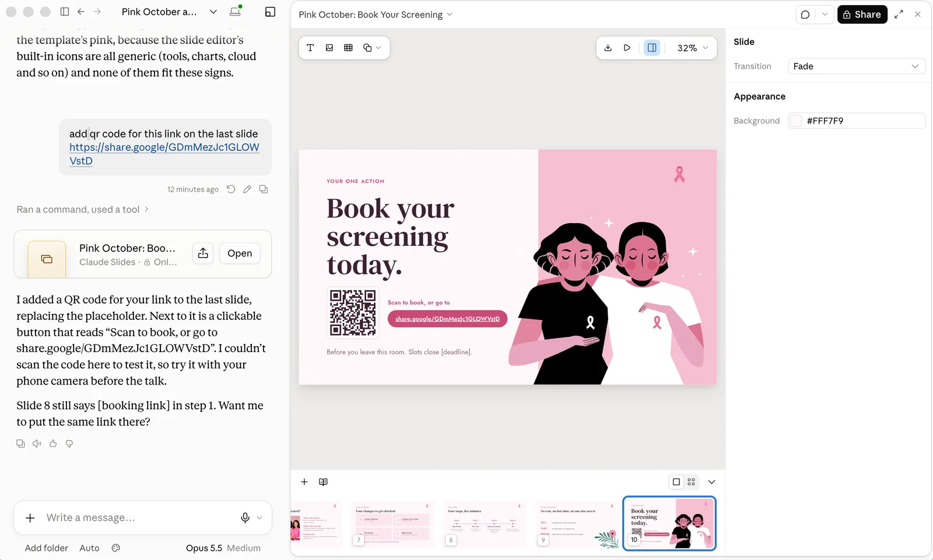Open the Opus 5.5 model selector

(223, 548)
